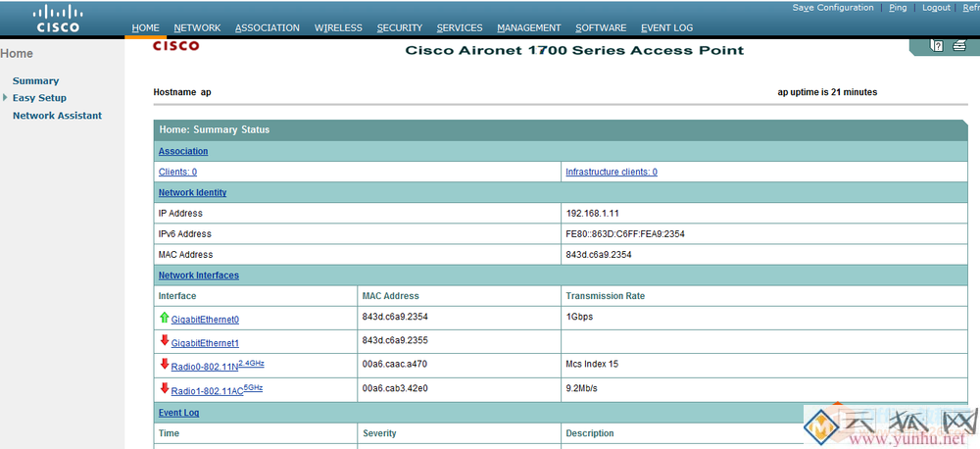Open Easy Setup in the sidebar

point(39,98)
